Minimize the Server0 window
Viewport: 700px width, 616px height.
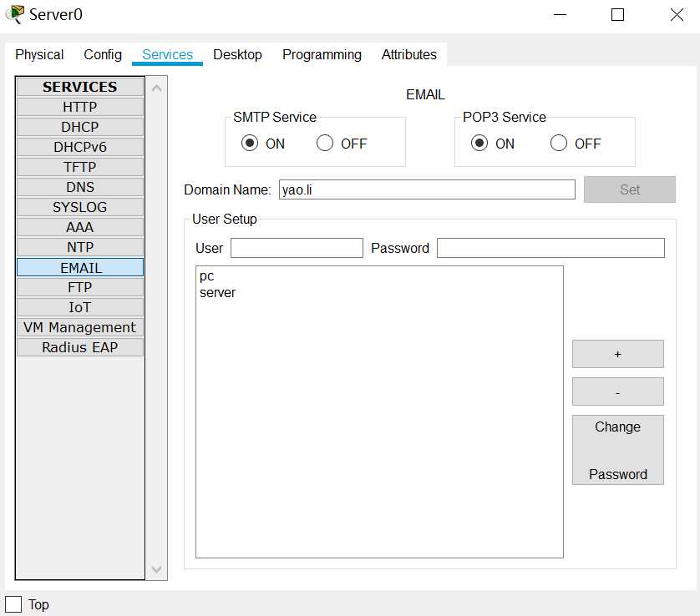tap(560, 15)
